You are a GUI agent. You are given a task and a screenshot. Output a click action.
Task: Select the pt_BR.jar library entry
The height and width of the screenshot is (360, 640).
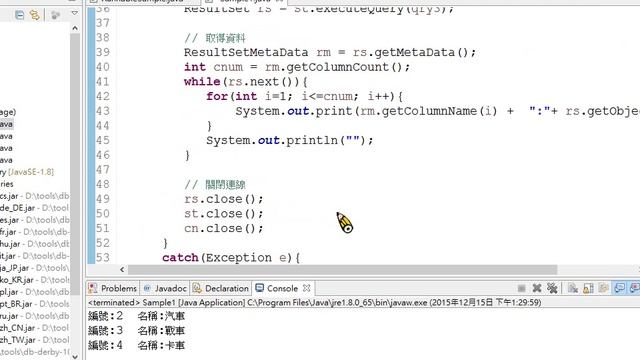[34, 304]
